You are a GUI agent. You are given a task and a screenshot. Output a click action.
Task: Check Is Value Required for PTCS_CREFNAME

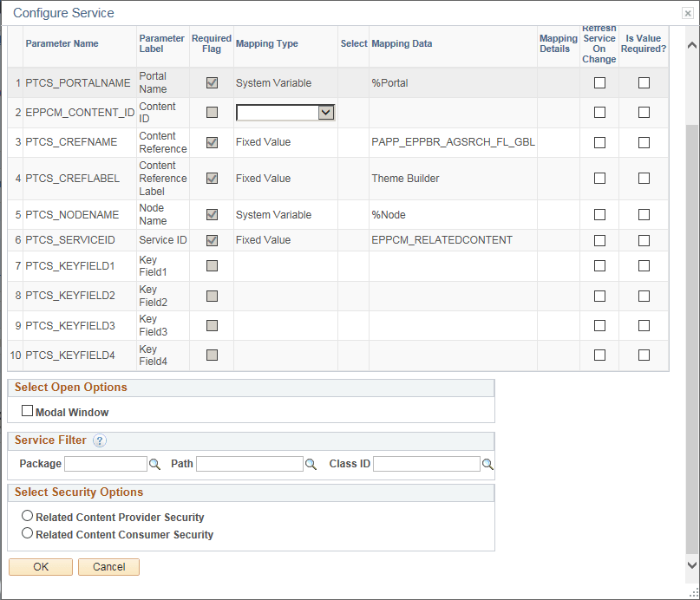click(x=644, y=143)
